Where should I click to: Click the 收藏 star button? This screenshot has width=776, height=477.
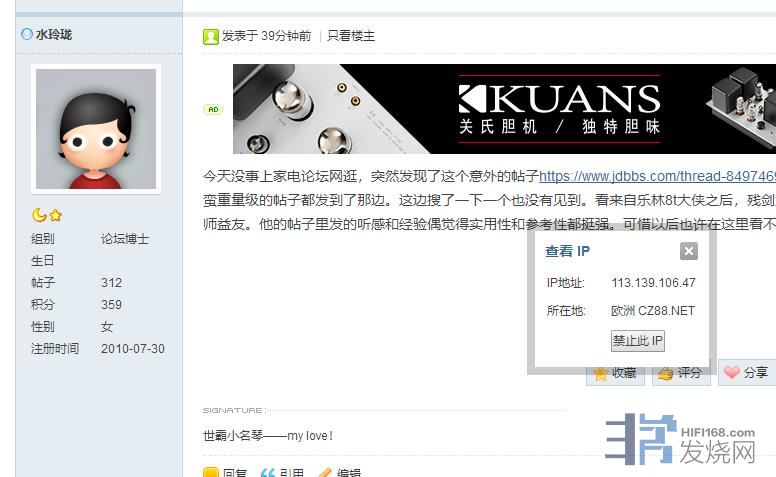615,373
